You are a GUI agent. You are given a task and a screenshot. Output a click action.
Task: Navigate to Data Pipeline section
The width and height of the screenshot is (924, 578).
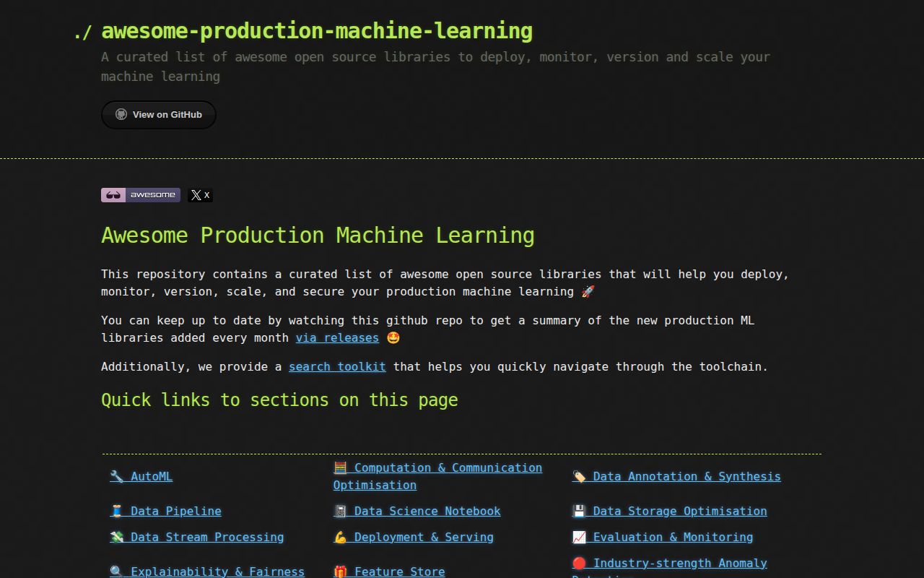[x=166, y=511]
